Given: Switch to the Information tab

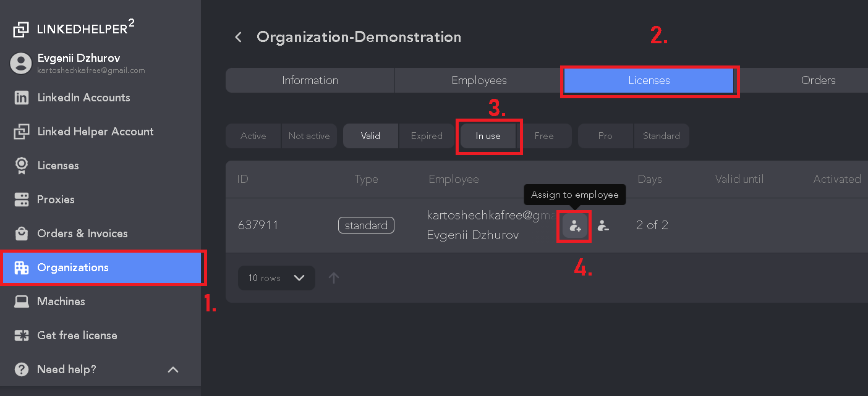Looking at the screenshot, I should coord(310,80).
